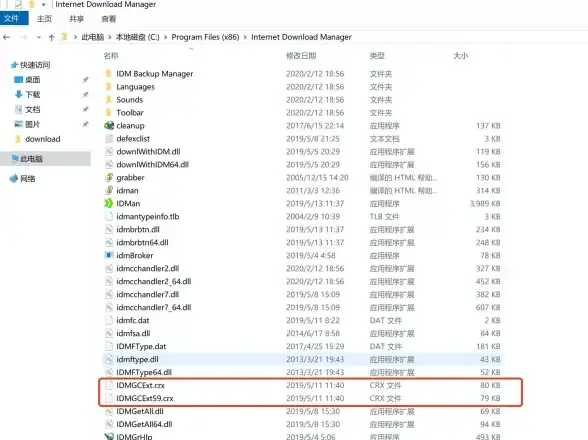This screenshot has height=440, width=588.
Task: Select the idmfc.dat file icon
Action: point(109,320)
